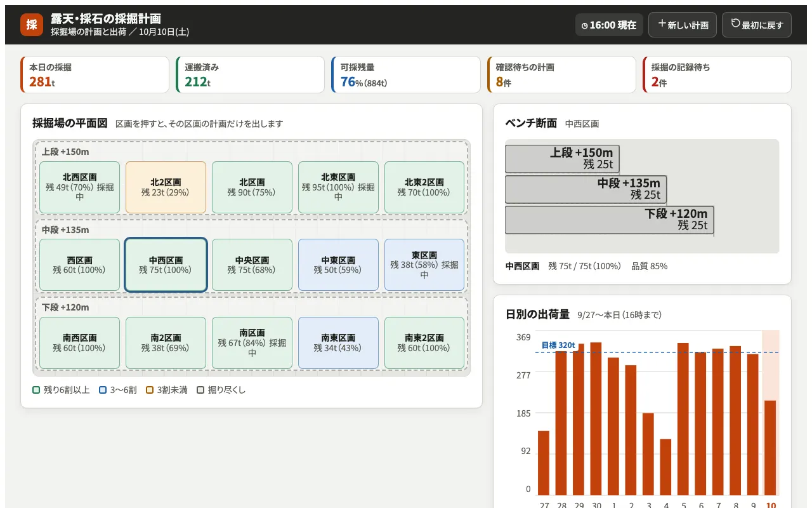Choose the blue 中東区画 tile
Viewport: 812px width, 508px height.
[x=338, y=265]
